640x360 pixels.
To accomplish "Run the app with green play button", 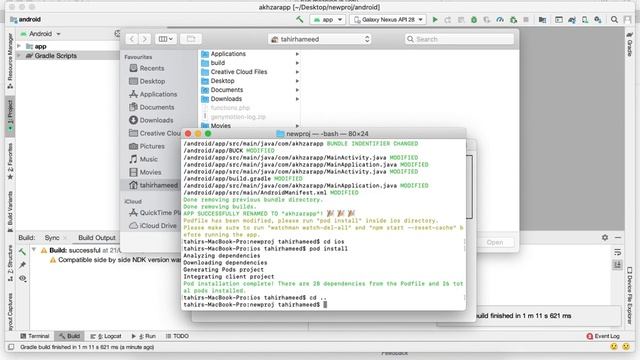I will click(x=435, y=19).
